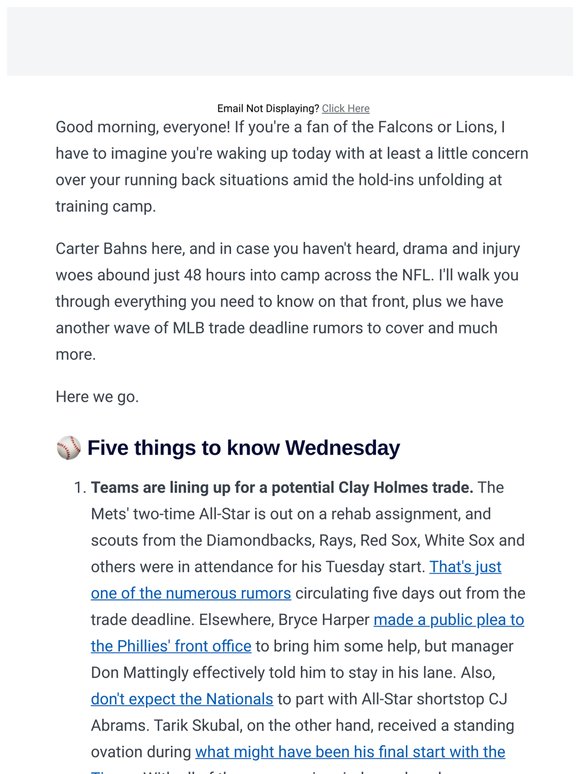
Task: Select the 'Five things to know Wednesday' heading
Action: 243,448
